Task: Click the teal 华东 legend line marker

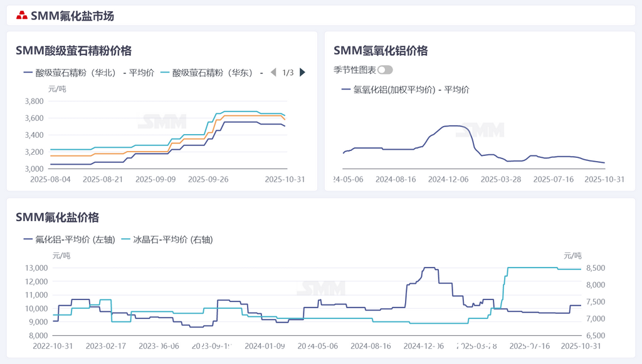Action: pos(166,73)
